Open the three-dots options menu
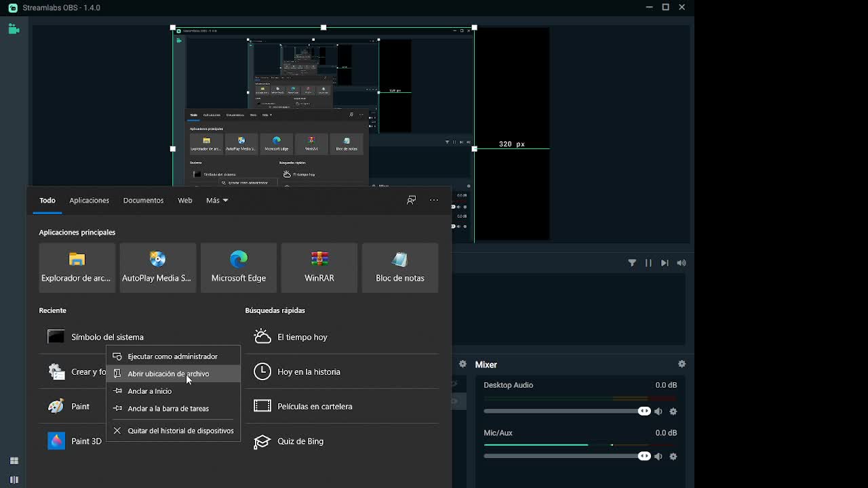The width and height of the screenshot is (868, 488). pyautogui.click(x=434, y=200)
